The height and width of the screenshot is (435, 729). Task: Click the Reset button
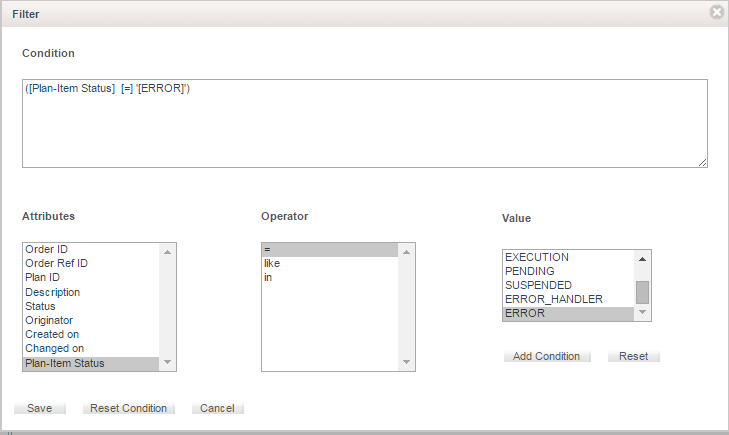tap(634, 356)
